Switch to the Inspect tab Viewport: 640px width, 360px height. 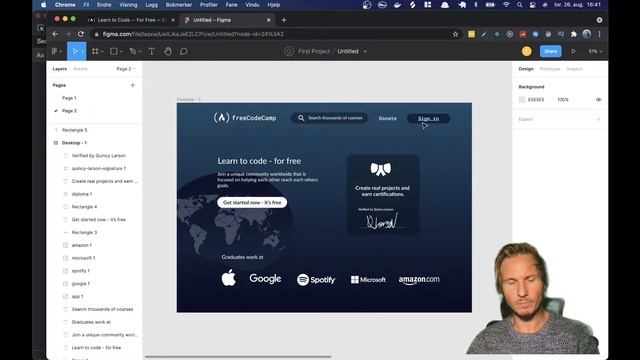(x=574, y=69)
